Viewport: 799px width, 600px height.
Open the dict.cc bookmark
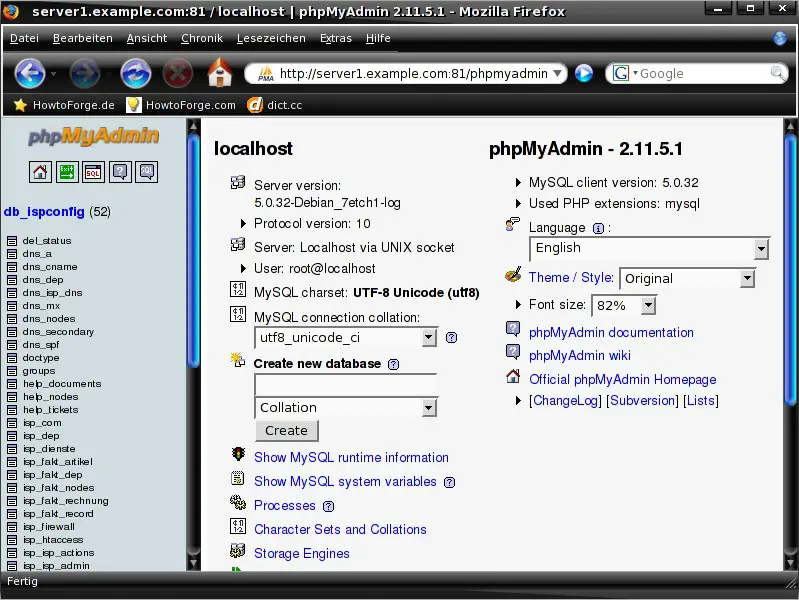[x=275, y=105]
